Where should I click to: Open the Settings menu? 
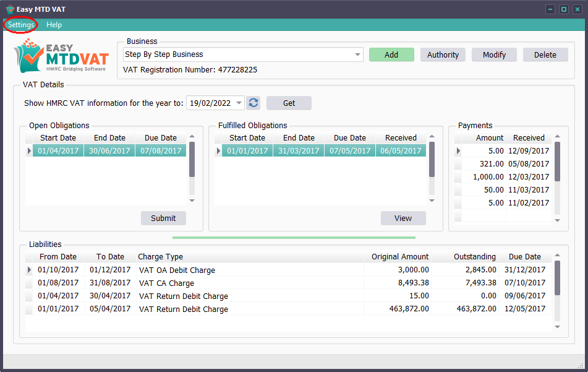tap(21, 25)
